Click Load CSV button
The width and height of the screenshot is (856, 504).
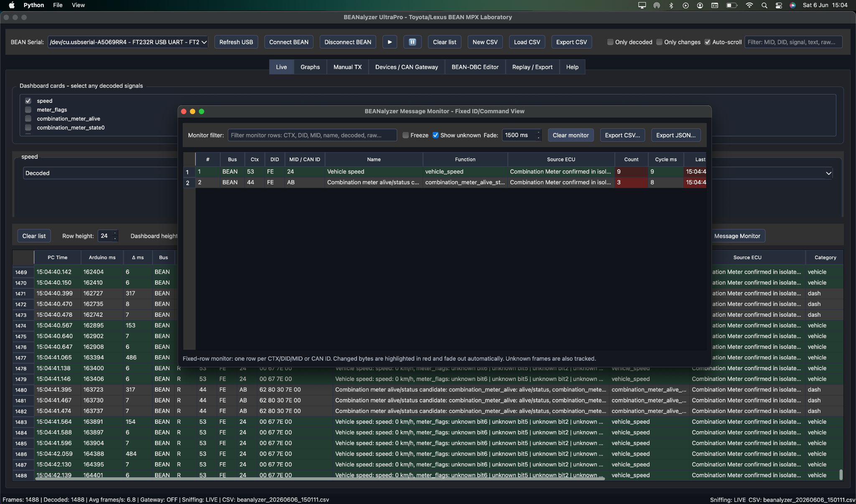527,42
